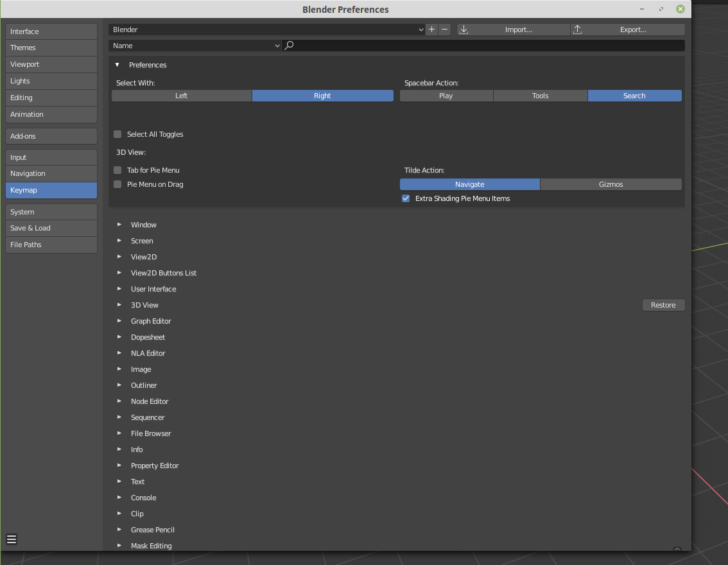Open the Viewport preferences tab
Viewport: 728px width, 565px height.
(51, 64)
